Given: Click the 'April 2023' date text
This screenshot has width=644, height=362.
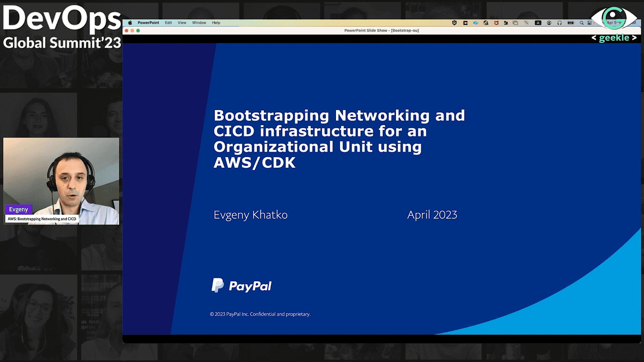Looking at the screenshot, I should click(432, 215).
